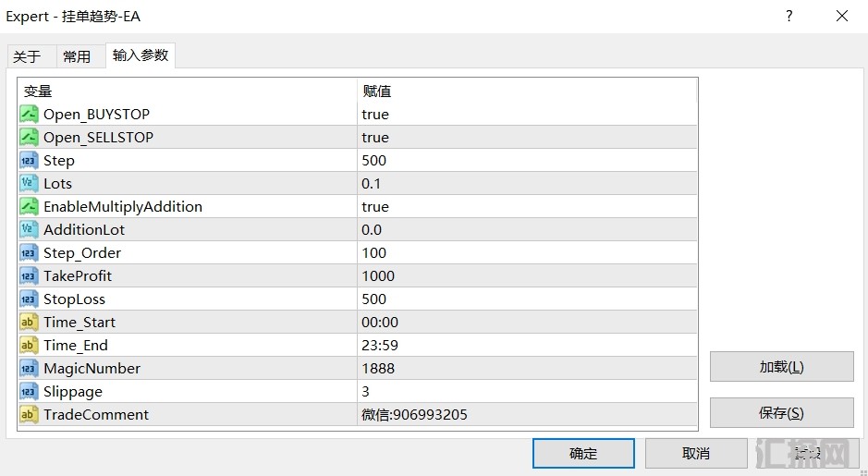Select the Time_Start variable name
The image size is (868, 476).
[79, 323]
